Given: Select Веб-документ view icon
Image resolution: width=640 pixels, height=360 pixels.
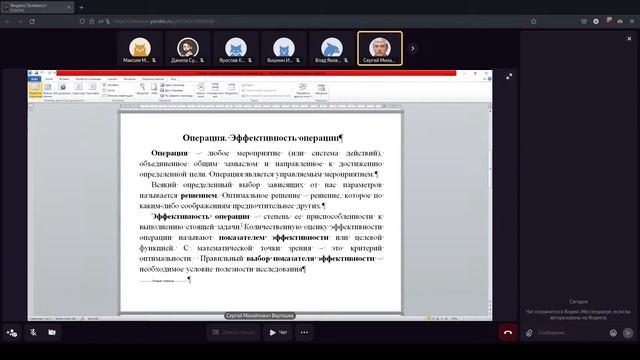Looking at the screenshot, I should tap(62, 89).
